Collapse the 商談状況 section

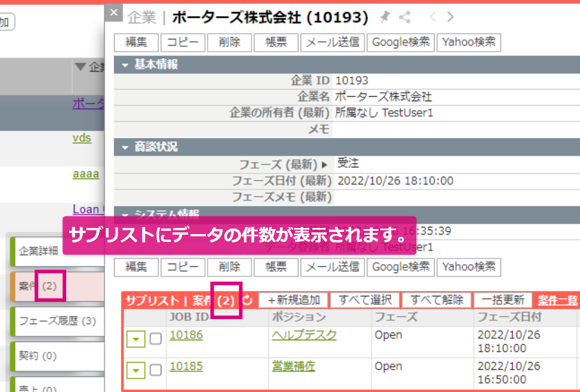(x=125, y=148)
